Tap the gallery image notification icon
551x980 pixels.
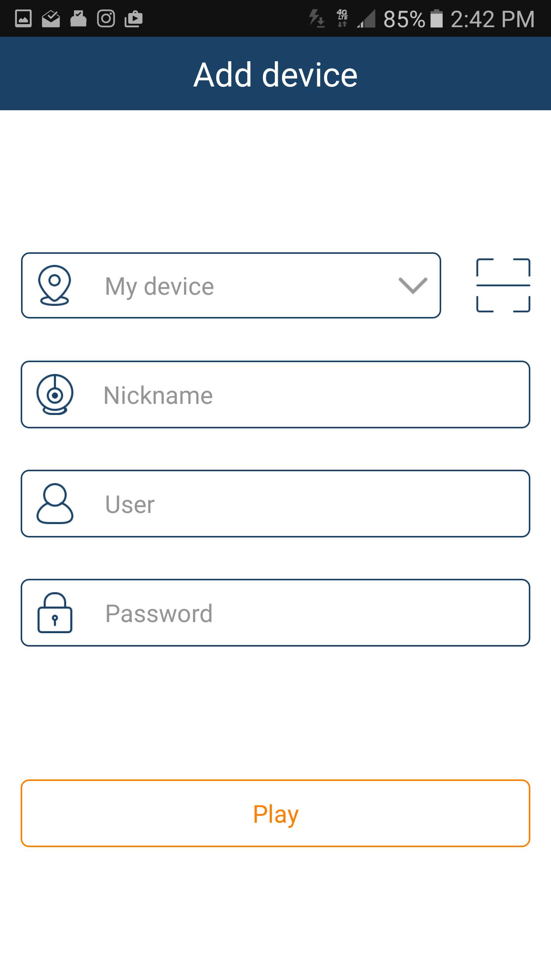click(x=23, y=18)
